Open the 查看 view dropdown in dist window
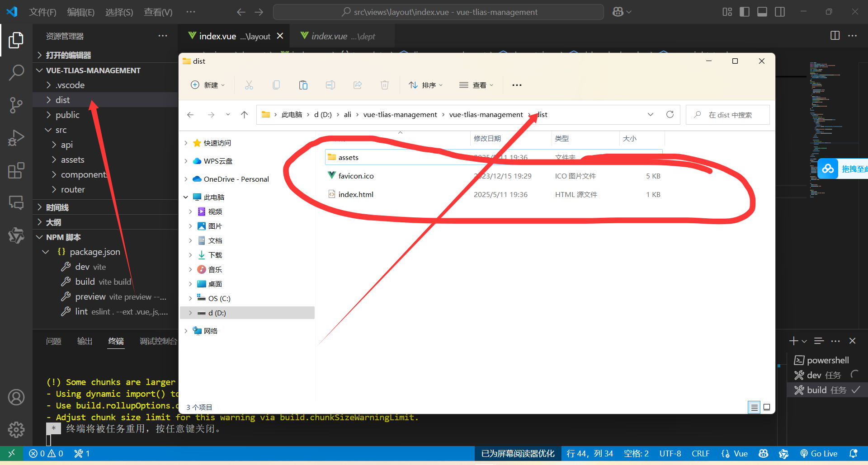The image size is (868, 465). pyautogui.click(x=476, y=85)
